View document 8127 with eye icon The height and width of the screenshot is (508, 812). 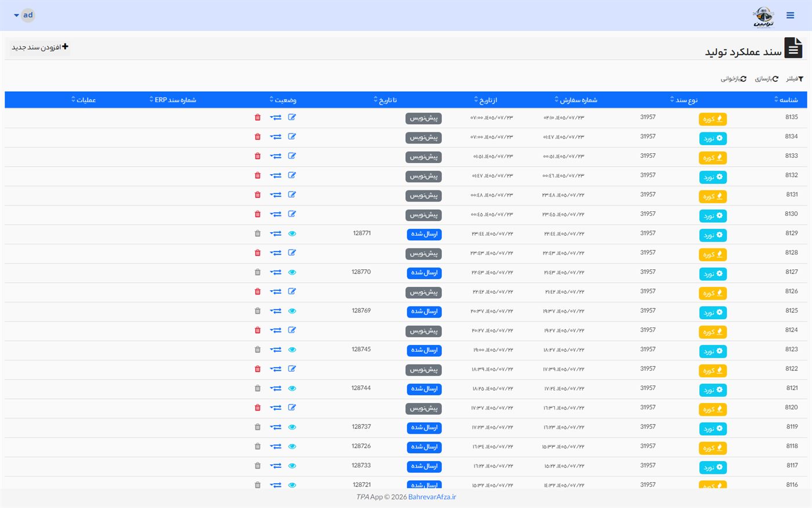click(292, 272)
